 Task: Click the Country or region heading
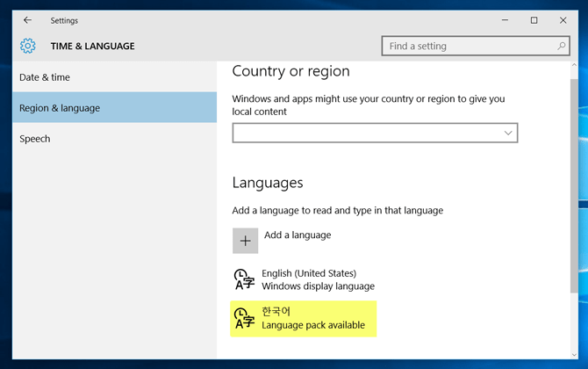pos(291,71)
